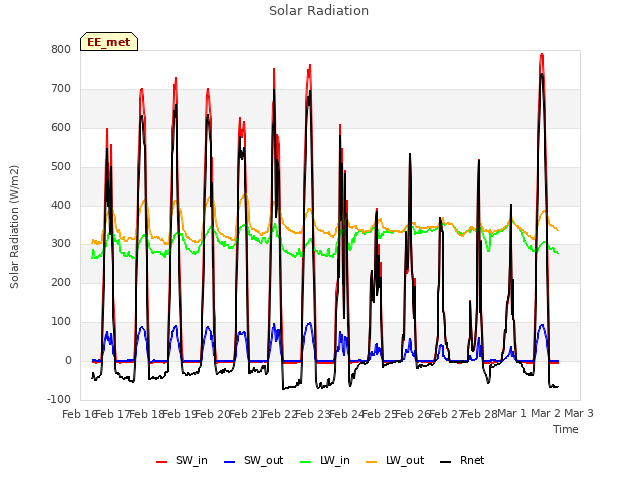
Task: Click the Rnet peak on Feb 26
Action: (410, 154)
